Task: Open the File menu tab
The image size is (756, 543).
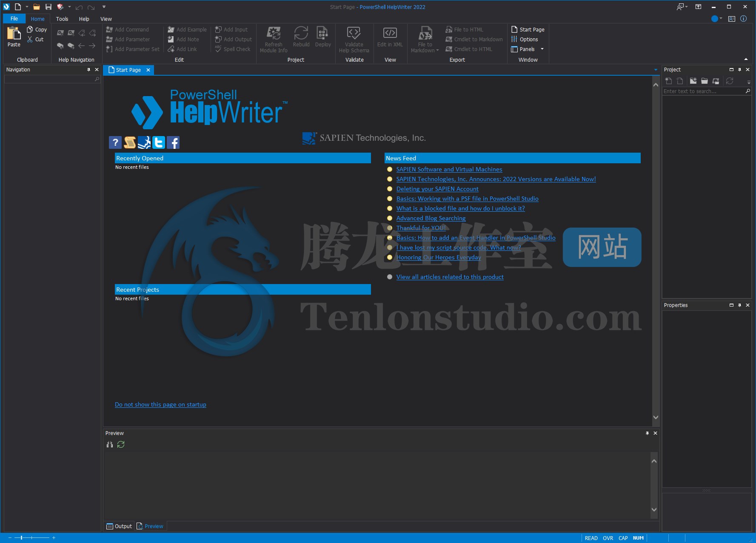Action: coord(14,19)
